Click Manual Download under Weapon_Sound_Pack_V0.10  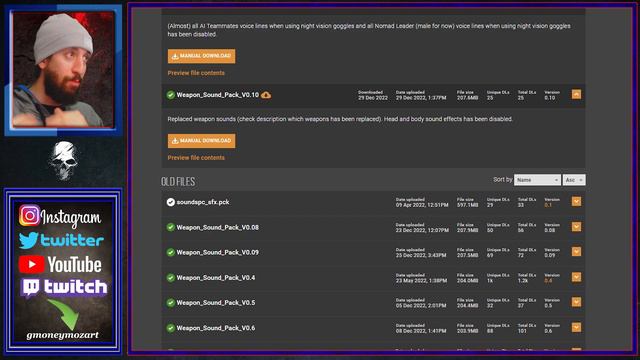pos(201,141)
